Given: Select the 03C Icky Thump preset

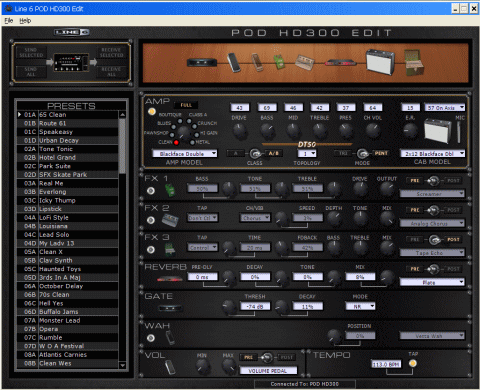Looking at the screenshot, I should click(x=68, y=200).
